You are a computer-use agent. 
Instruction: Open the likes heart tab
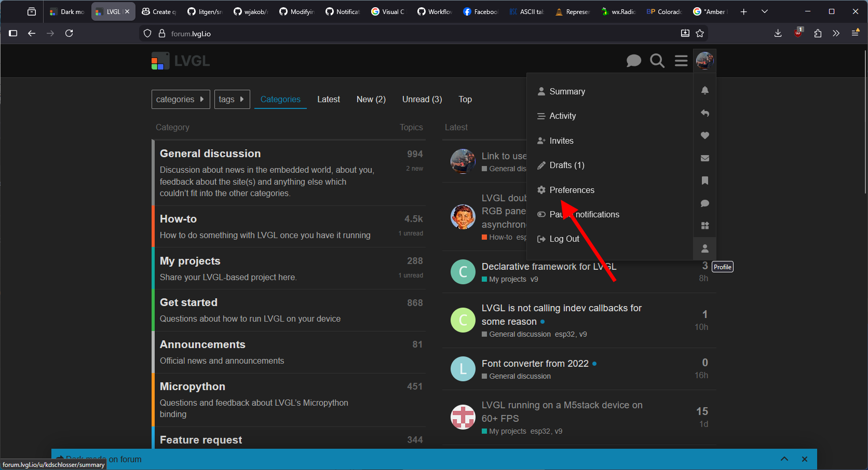click(704, 135)
